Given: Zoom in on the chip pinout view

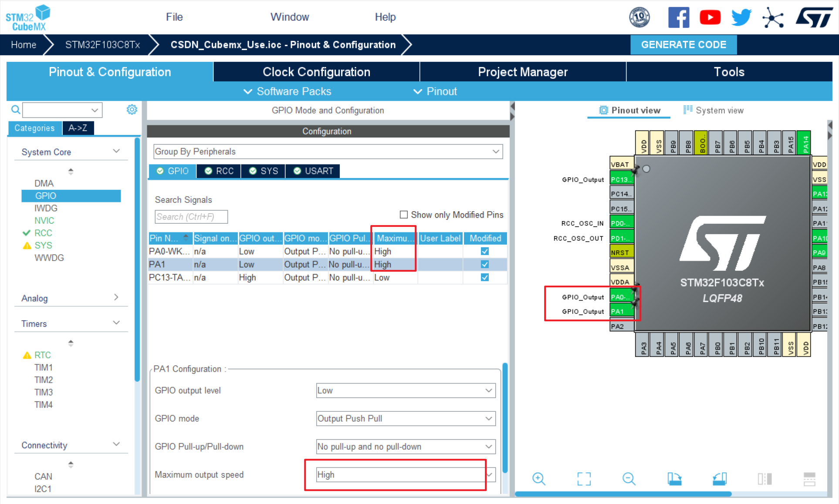Looking at the screenshot, I should 539,479.
